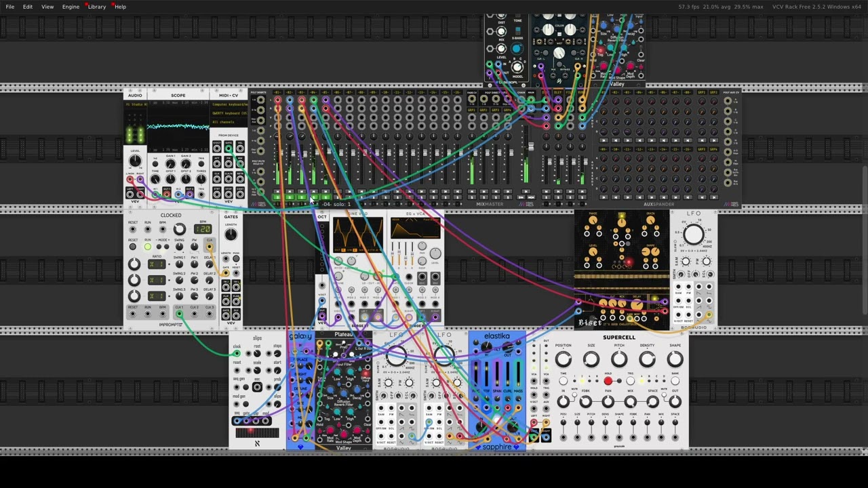Click the MIDI-CV GATE output port
The image size is (868, 488).
tap(229, 148)
